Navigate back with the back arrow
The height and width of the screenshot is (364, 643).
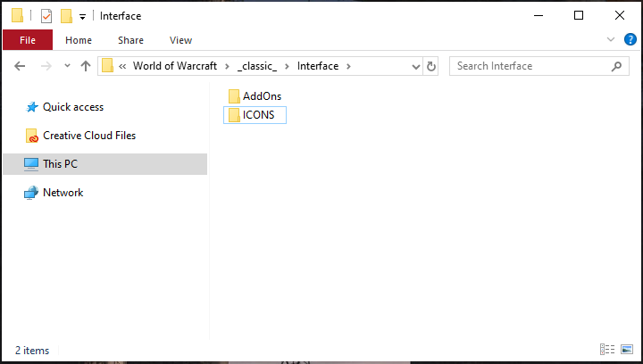(x=20, y=66)
